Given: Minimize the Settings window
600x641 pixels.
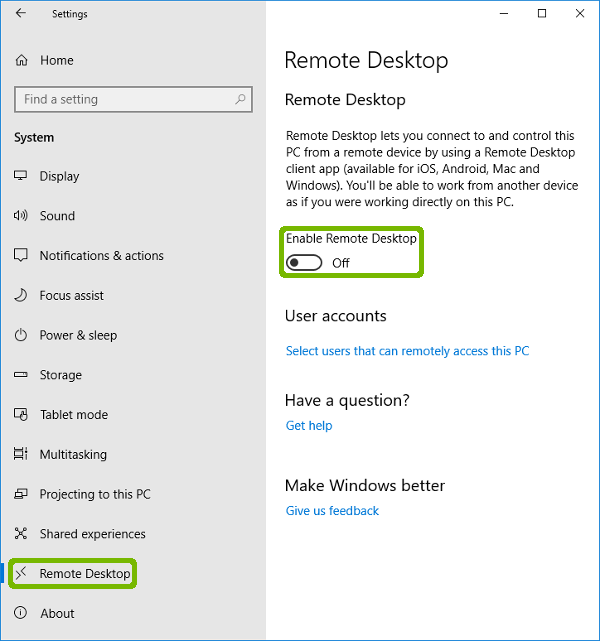Looking at the screenshot, I should click(x=504, y=13).
